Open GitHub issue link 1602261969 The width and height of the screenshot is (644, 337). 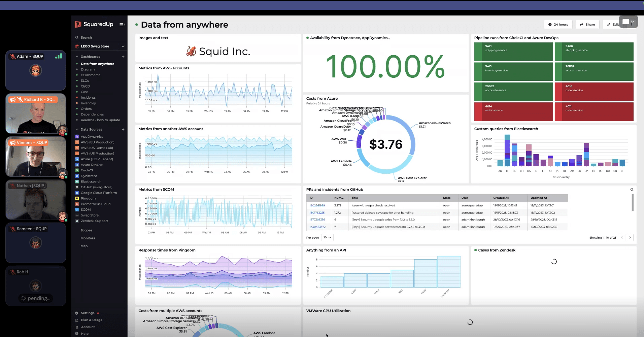[x=317, y=205]
